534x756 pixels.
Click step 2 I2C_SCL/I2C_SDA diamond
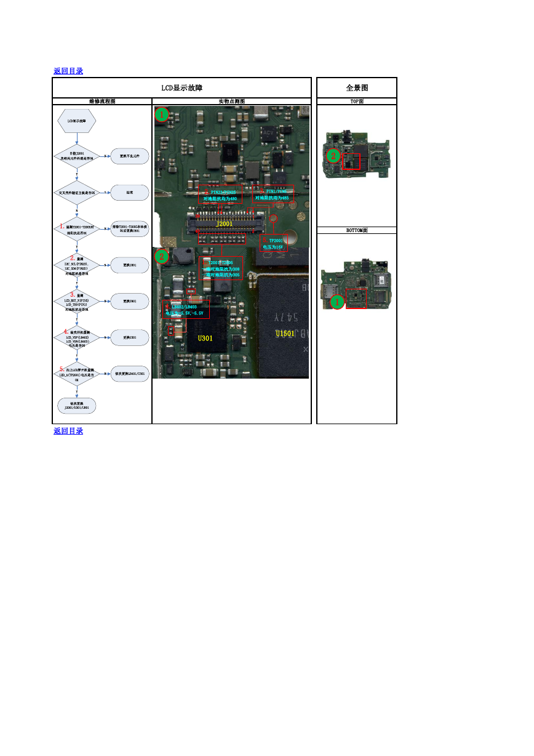77,265
